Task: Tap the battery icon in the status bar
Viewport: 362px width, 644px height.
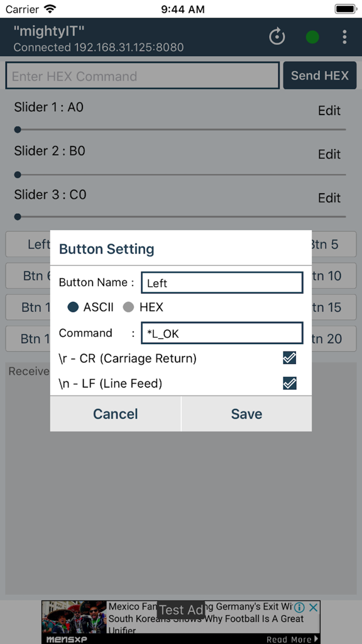Action: tap(344, 9)
